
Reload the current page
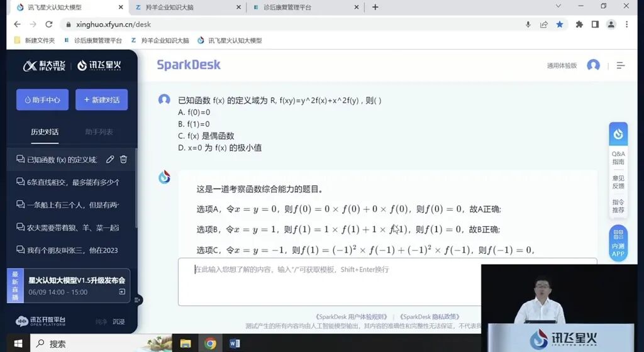point(49,25)
